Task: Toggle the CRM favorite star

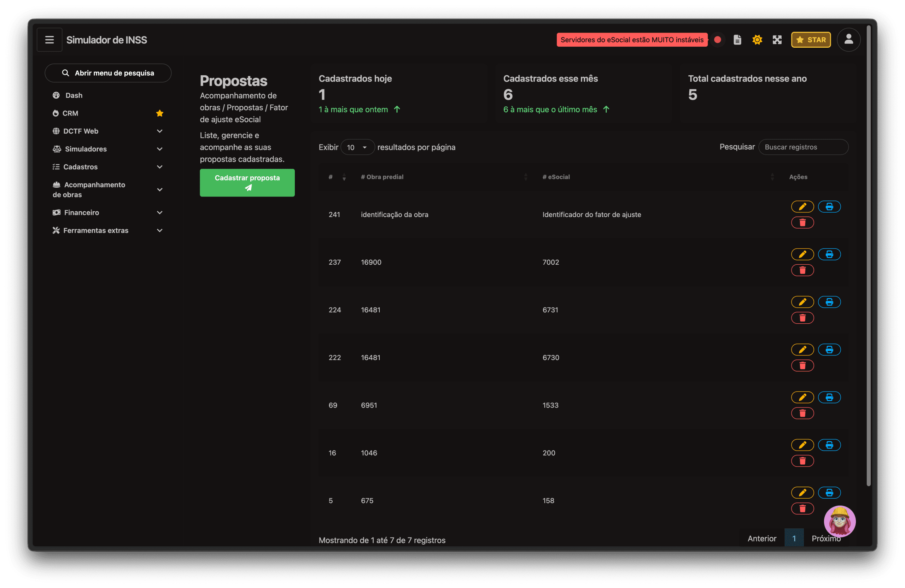Action: (x=160, y=113)
